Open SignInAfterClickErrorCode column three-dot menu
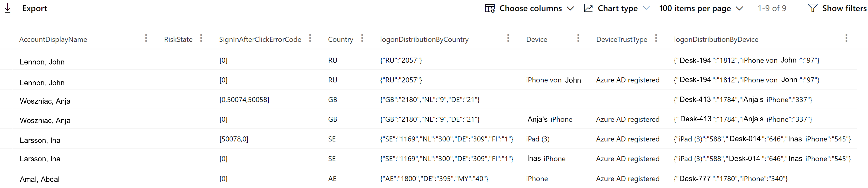The height and width of the screenshot is (188, 868). coord(310,38)
